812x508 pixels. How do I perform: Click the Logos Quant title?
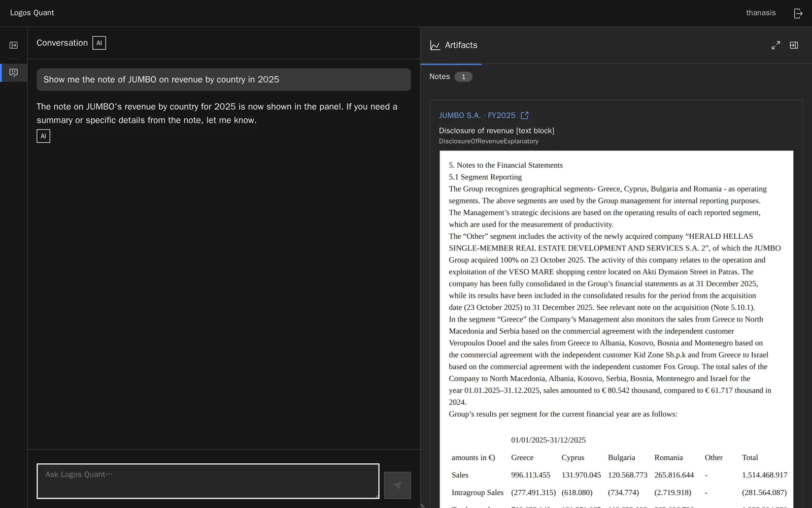(32, 13)
